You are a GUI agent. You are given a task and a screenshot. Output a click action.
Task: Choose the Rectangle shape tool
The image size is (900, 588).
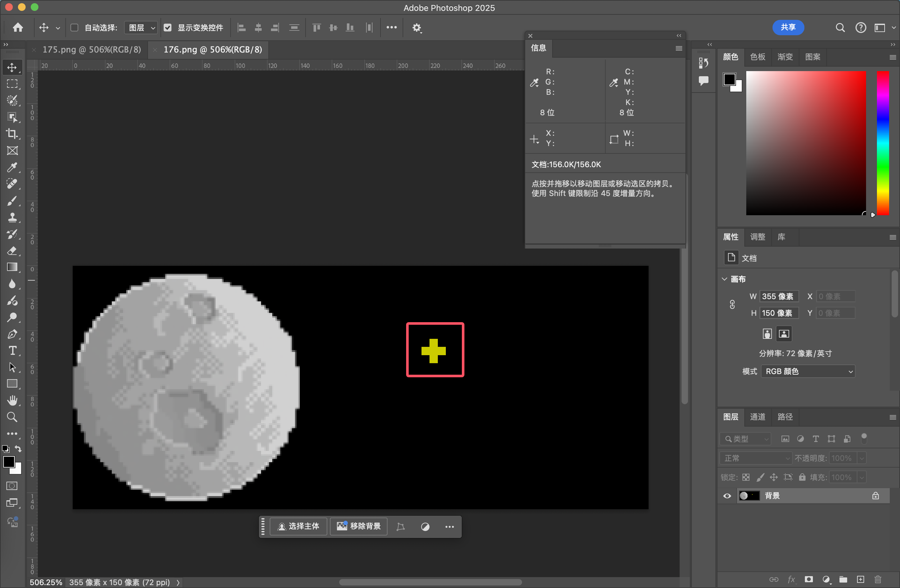click(x=12, y=384)
